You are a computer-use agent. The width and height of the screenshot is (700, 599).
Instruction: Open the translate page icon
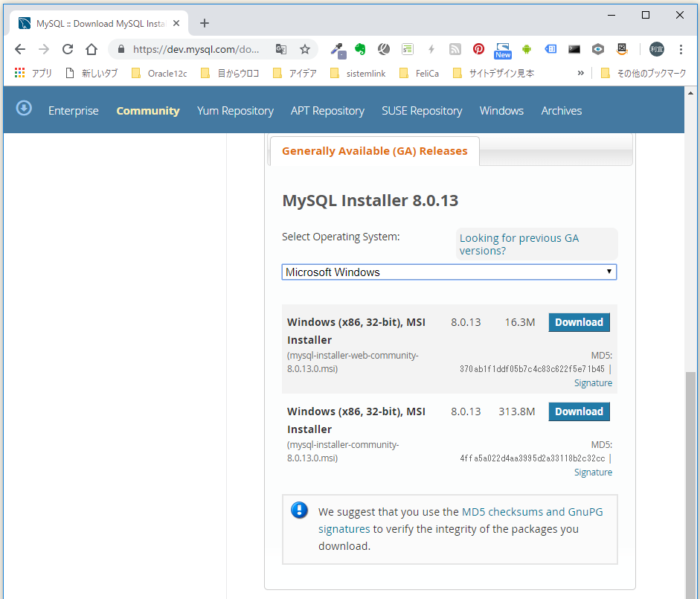pyautogui.click(x=280, y=49)
